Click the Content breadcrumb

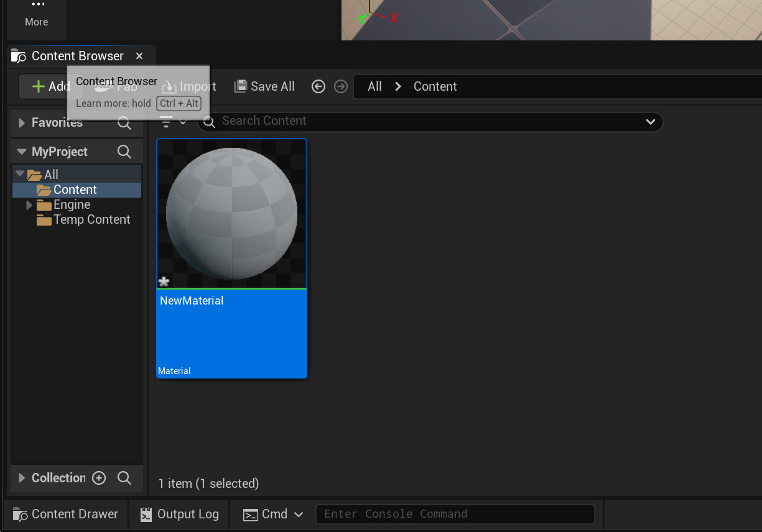pos(435,86)
